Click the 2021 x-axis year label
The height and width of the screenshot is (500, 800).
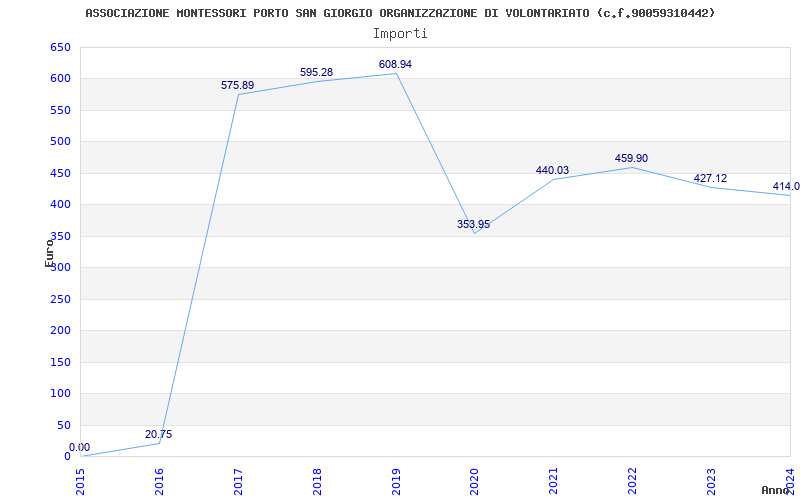pyautogui.click(x=554, y=481)
